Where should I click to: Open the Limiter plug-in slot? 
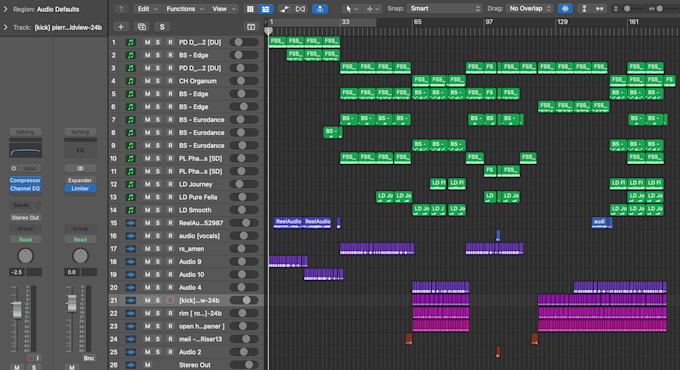click(x=80, y=189)
